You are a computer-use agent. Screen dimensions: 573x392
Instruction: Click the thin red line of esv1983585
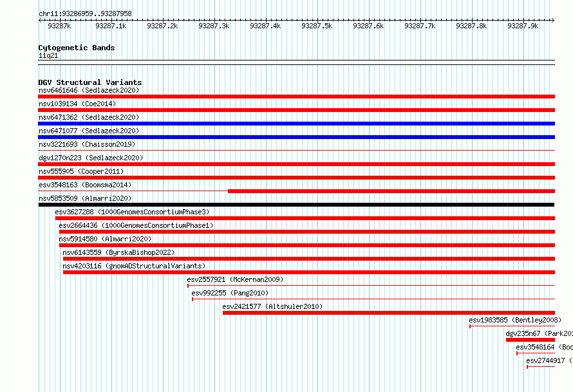512,326
